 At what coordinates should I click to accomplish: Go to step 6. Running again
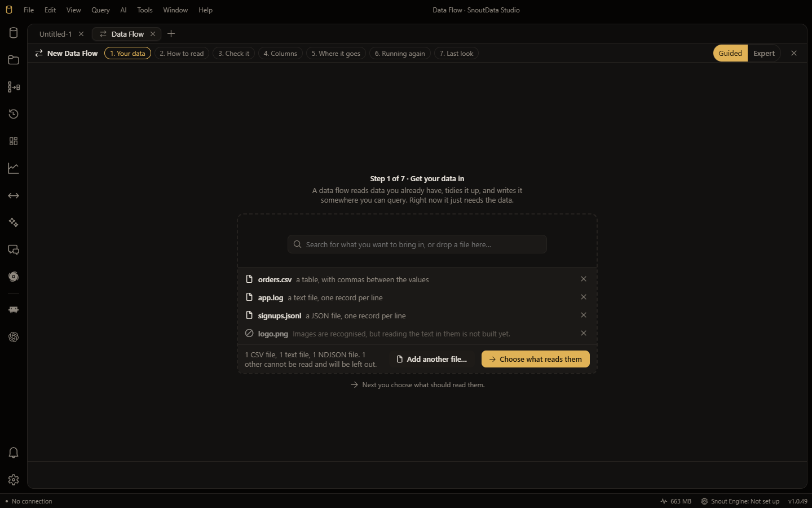(x=400, y=54)
